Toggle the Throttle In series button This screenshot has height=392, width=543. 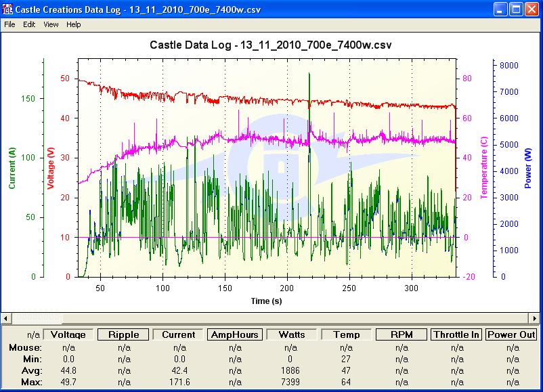click(456, 334)
